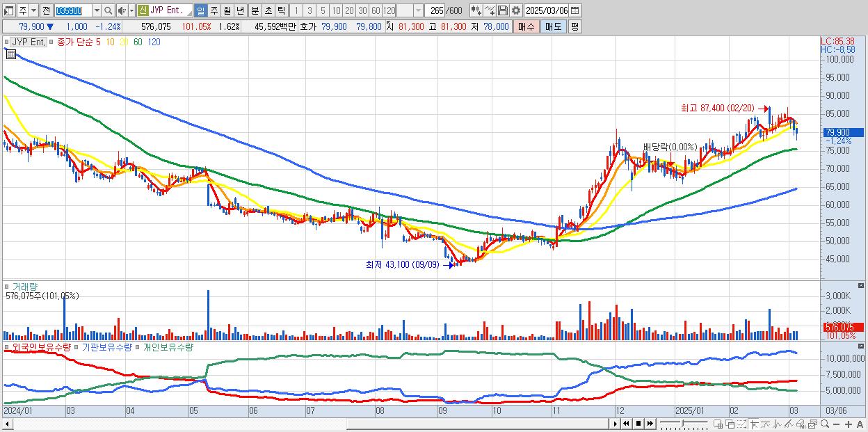This screenshot has height=432, width=868.
Task: Click the add candle indicator icon
Action: tap(476, 10)
